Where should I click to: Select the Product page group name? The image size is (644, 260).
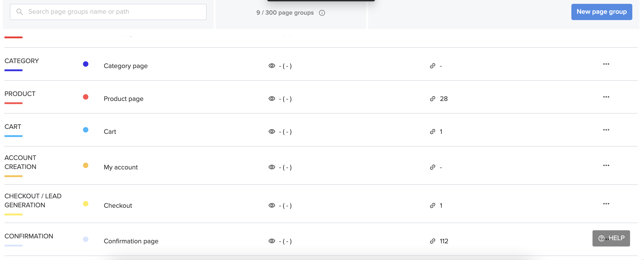[123, 99]
